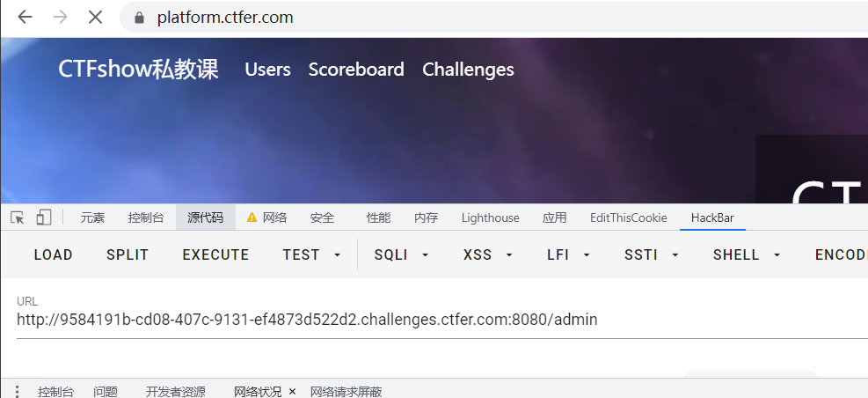Screen dimensions: 868x398
Task: Click the padlock site info icon
Action: tap(140, 18)
